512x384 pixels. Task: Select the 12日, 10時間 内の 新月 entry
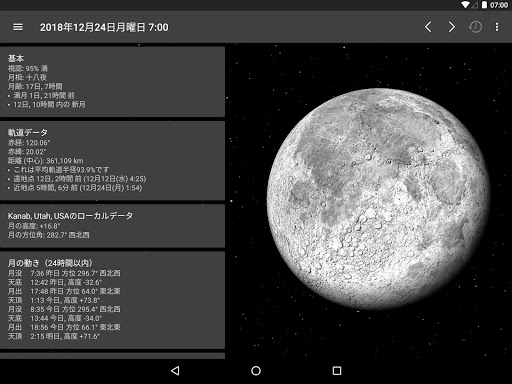[x=49, y=105]
